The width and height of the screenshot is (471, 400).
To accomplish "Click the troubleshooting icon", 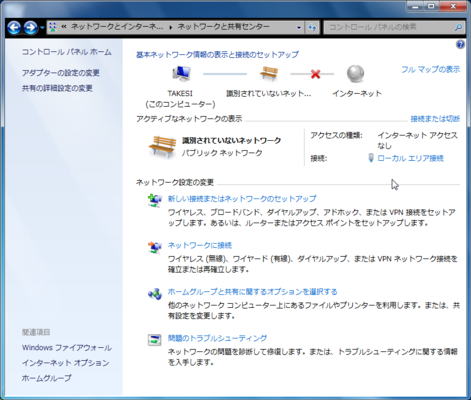I will pos(154,340).
